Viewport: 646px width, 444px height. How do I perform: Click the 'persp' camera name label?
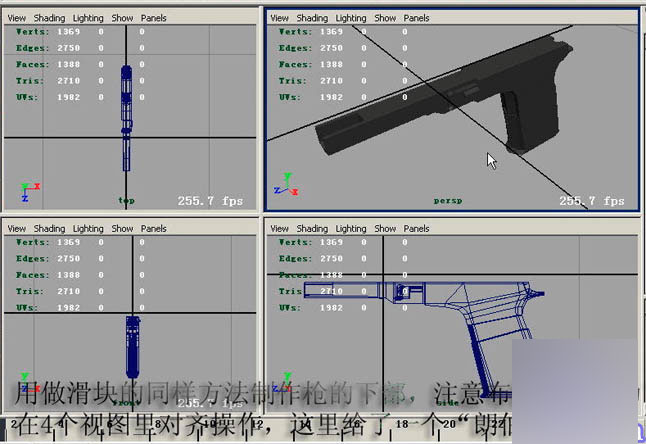pyautogui.click(x=448, y=201)
